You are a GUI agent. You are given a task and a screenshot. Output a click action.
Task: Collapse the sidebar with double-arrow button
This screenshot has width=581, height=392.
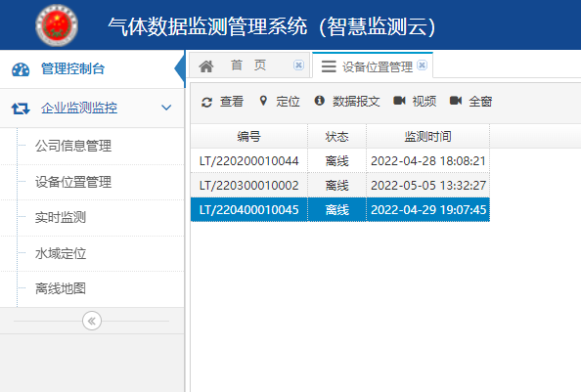tap(92, 321)
